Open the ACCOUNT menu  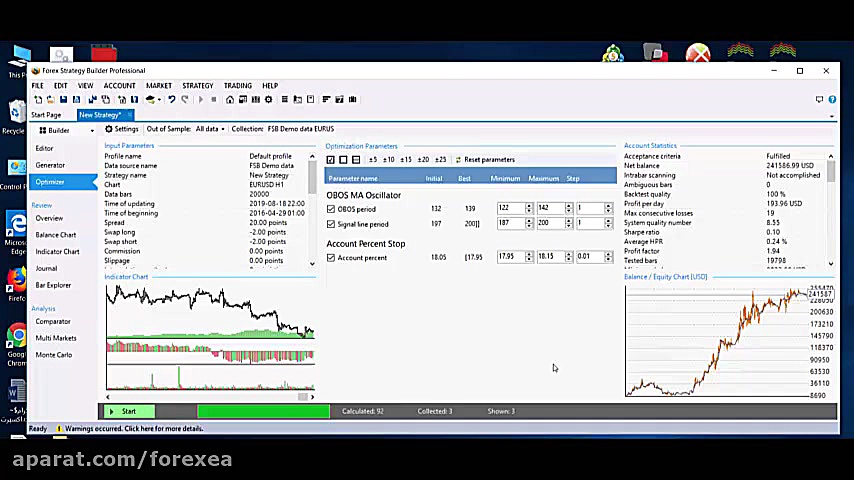tap(119, 86)
